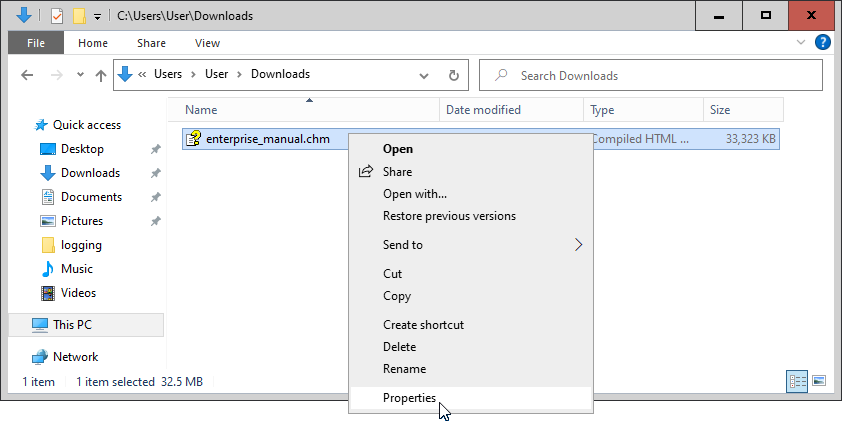The width and height of the screenshot is (842, 421).
Task: Click New folder icon in title bar
Action: point(79,16)
